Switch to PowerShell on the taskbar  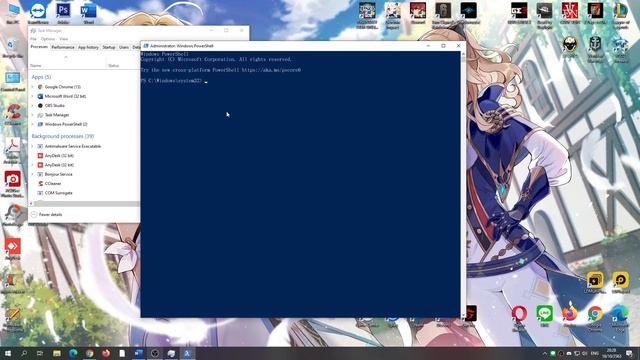(187, 353)
